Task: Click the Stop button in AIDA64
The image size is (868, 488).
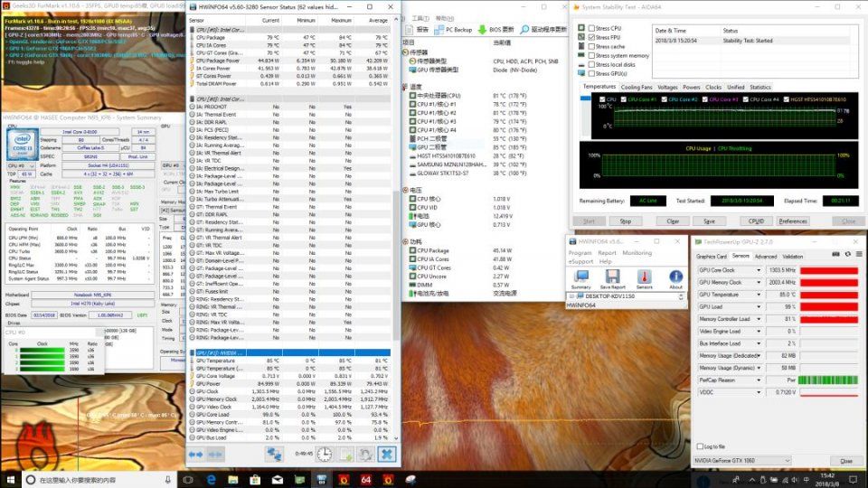Action: tap(624, 221)
